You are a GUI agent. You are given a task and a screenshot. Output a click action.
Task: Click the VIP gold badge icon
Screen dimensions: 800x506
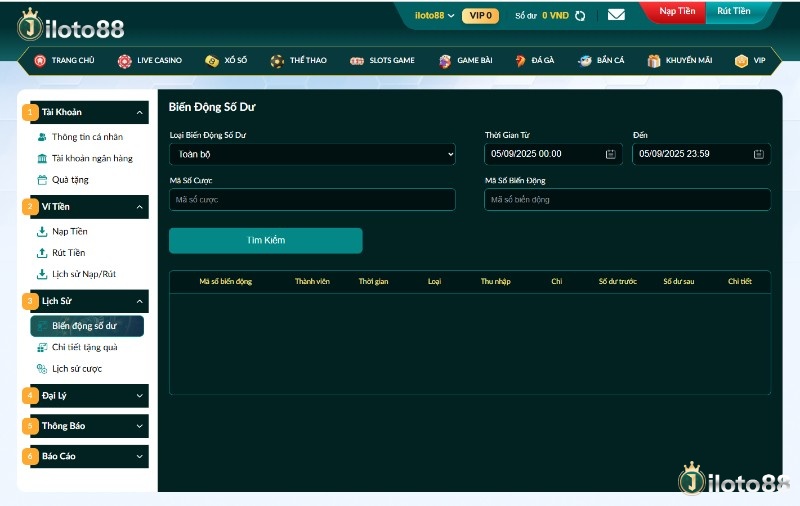tap(741, 61)
